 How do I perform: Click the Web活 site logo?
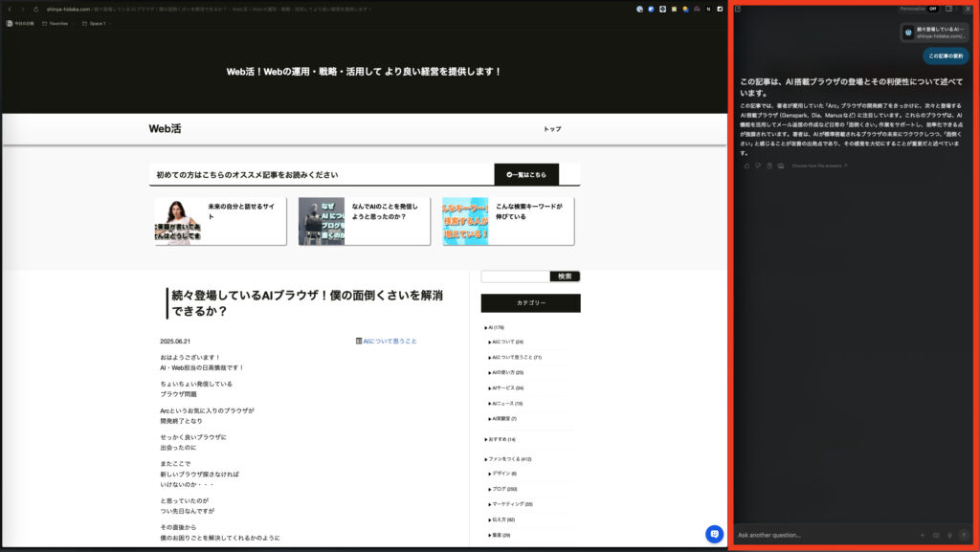pyautogui.click(x=165, y=128)
